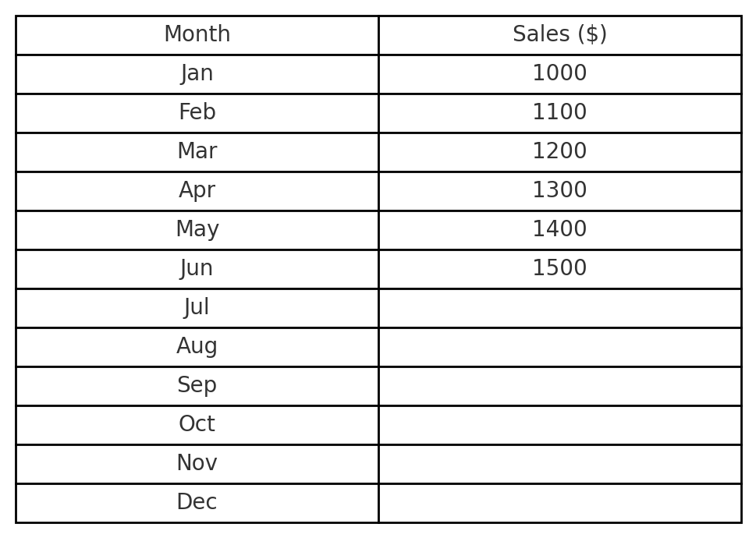Screen dimensions: 756x538
Task: Click the 1300 sales value
Action: tap(559, 191)
